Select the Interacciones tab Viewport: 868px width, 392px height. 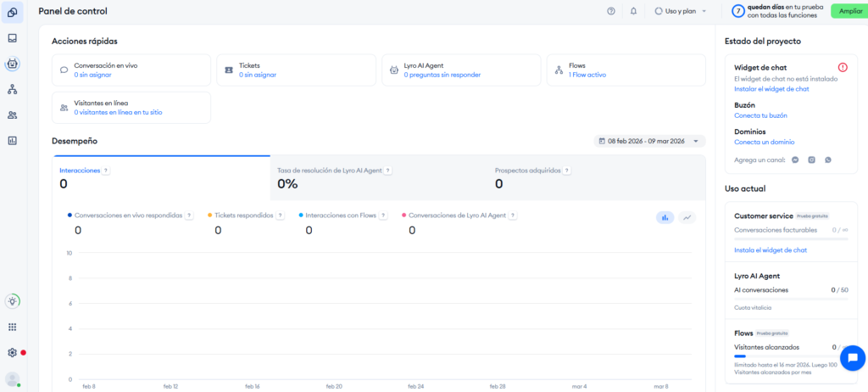(161, 178)
